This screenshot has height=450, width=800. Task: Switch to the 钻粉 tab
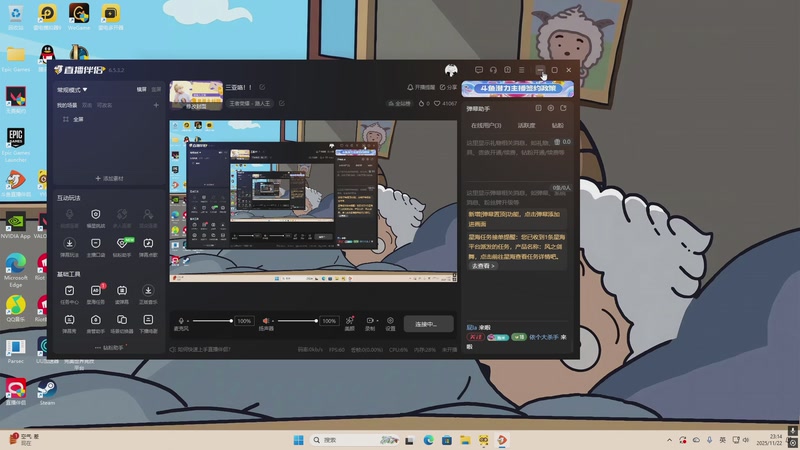point(558,126)
